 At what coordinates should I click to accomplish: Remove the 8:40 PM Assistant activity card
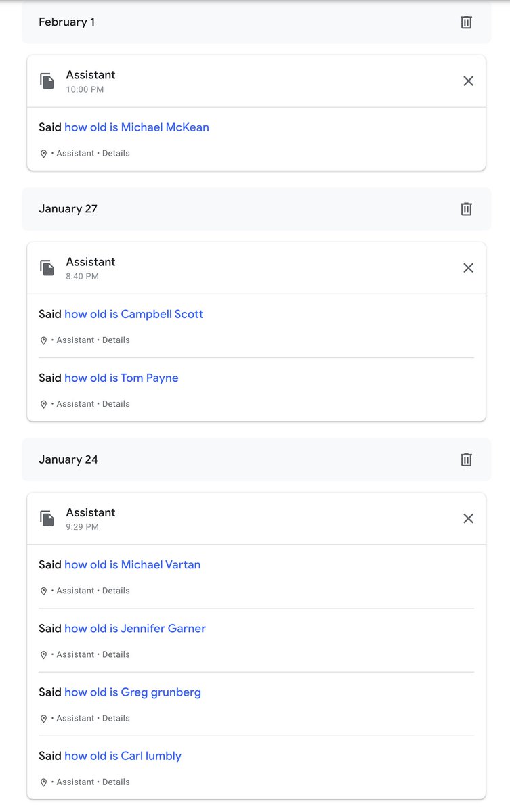468,268
